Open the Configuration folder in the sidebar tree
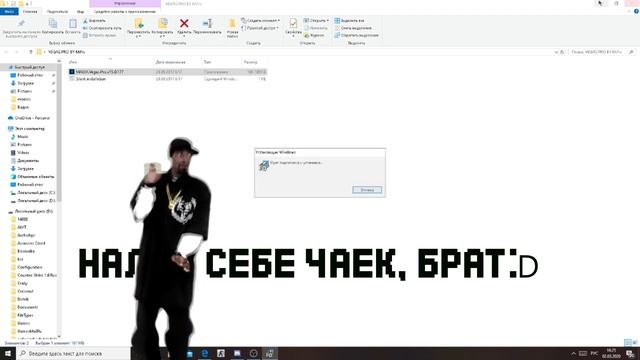The width and height of the screenshot is (640, 360). [x=29, y=267]
